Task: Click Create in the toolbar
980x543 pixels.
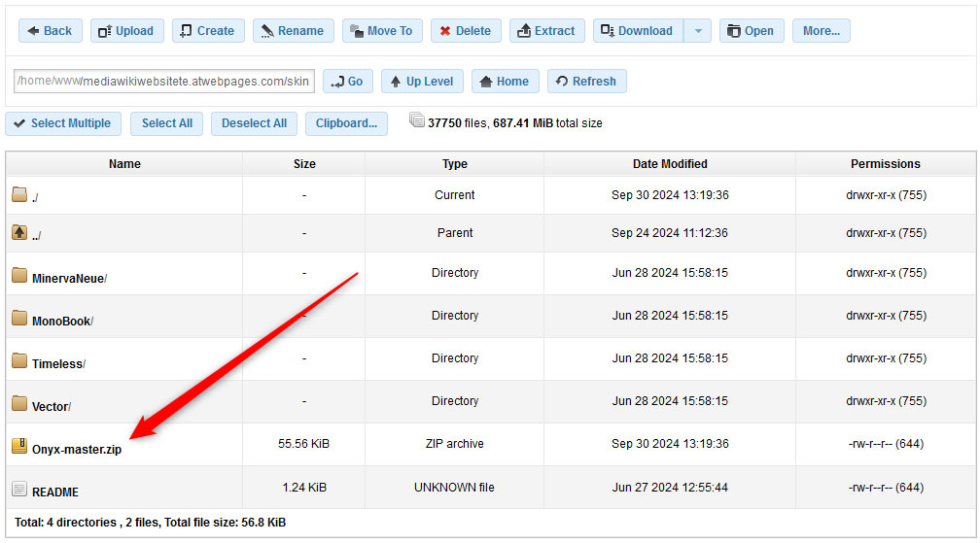Action: click(x=207, y=30)
